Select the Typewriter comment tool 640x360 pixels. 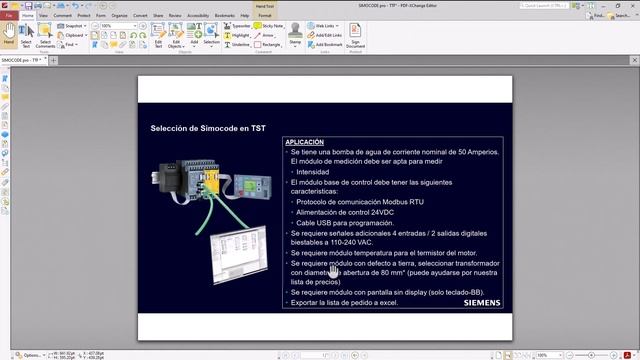[x=237, y=26]
